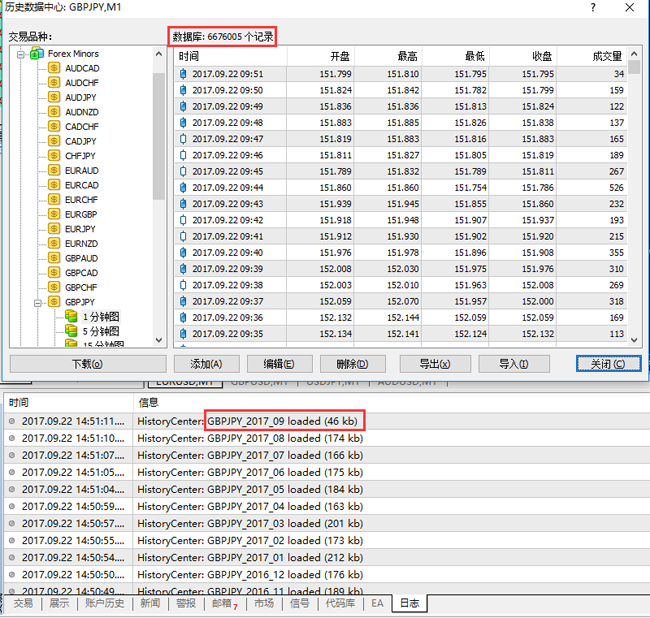Select the 5分钟图 timeframe tree item
Screen dimensions: 650x618
[x=101, y=331]
